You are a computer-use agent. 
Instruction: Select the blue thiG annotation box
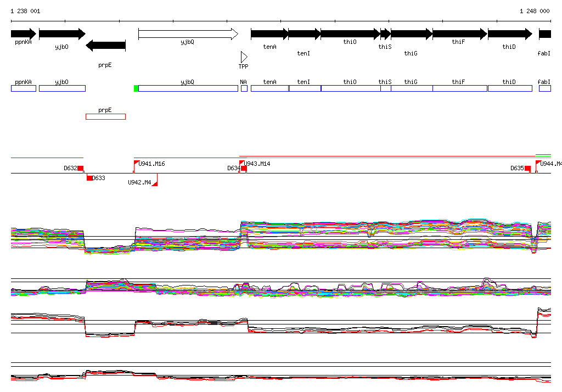(x=412, y=88)
